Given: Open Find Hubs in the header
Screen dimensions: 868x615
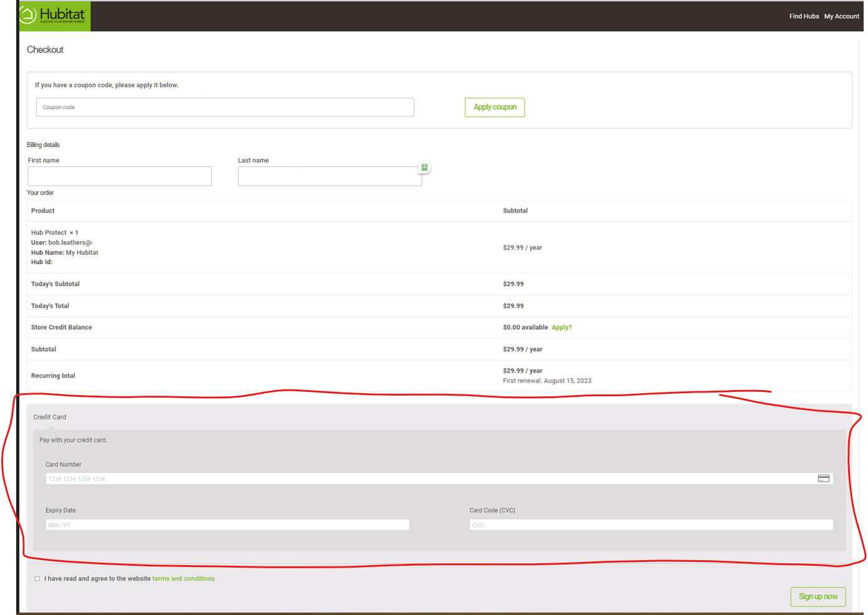Looking at the screenshot, I should (x=804, y=16).
